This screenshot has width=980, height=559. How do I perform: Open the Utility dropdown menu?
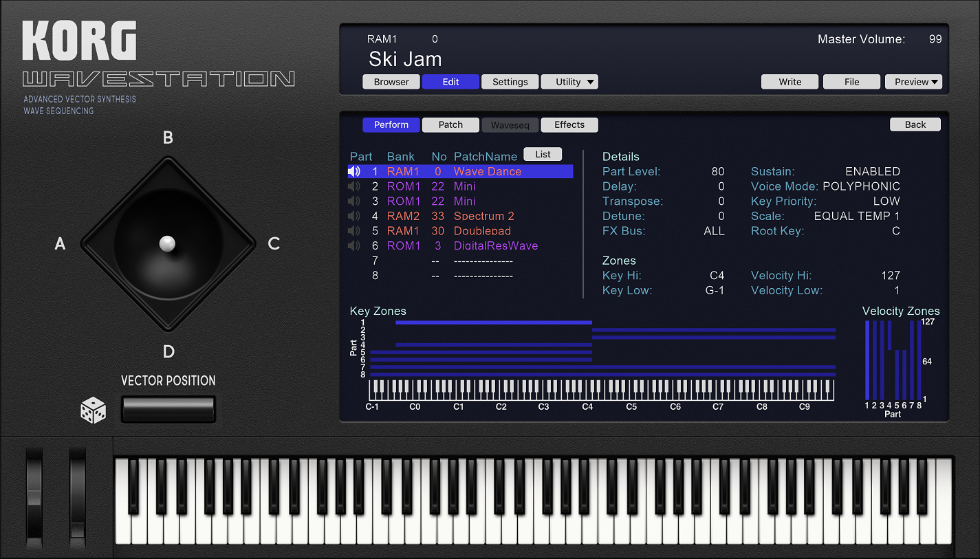[569, 82]
